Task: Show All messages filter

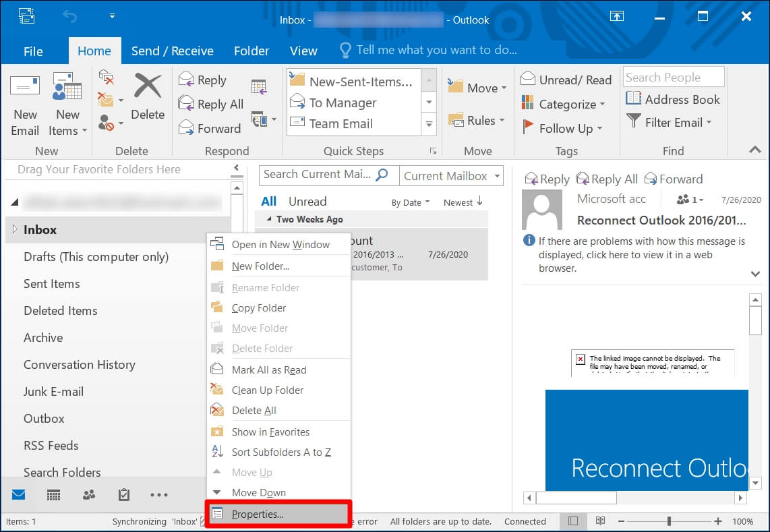Action: point(268,202)
